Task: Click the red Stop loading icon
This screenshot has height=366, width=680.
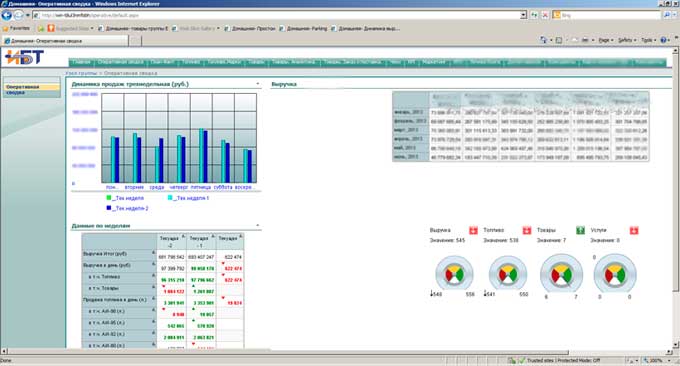Action: (x=545, y=15)
